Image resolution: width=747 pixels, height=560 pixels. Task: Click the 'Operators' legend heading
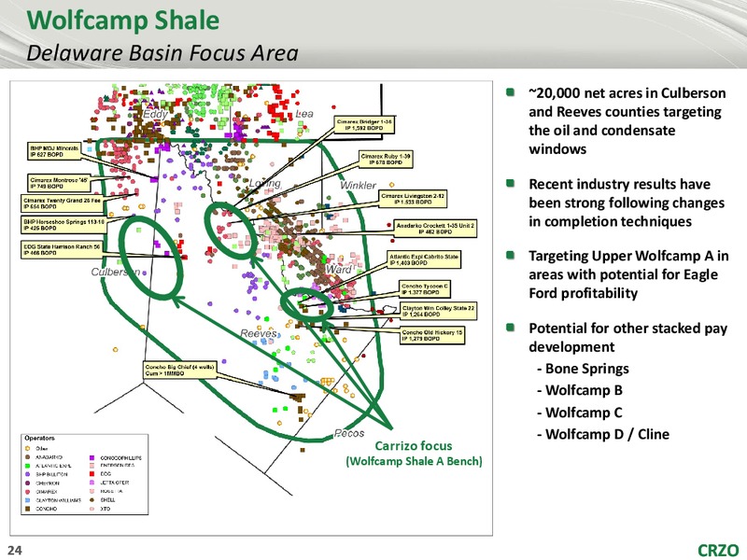pos(39,438)
